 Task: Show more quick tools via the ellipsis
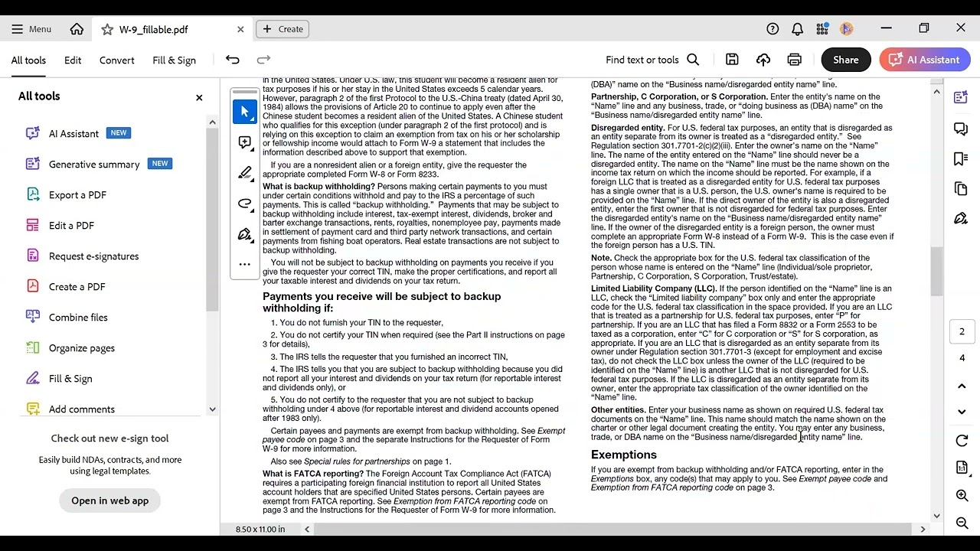pos(245,264)
